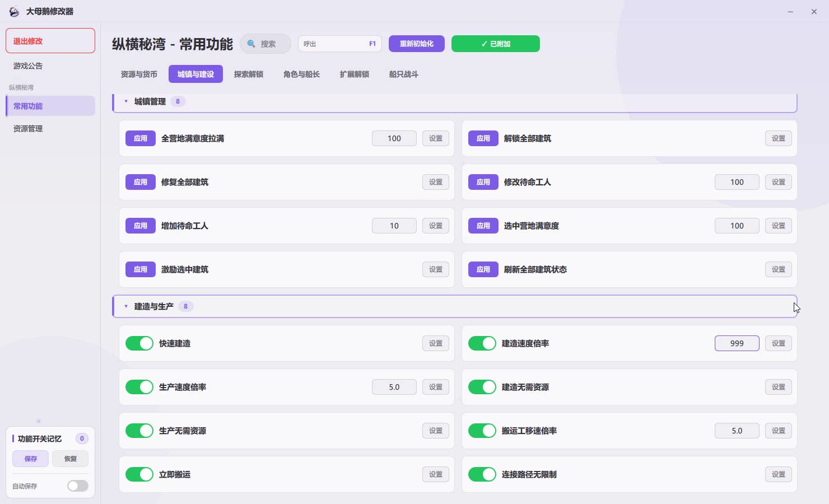829x504 pixels.
Task: Open 设置 for 修改待命工人
Action: pos(779,182)
